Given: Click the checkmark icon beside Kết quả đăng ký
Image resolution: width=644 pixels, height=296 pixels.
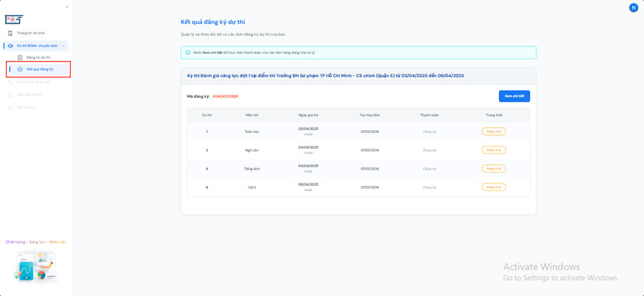Looking at the screenshot, I should click(20, 69).
